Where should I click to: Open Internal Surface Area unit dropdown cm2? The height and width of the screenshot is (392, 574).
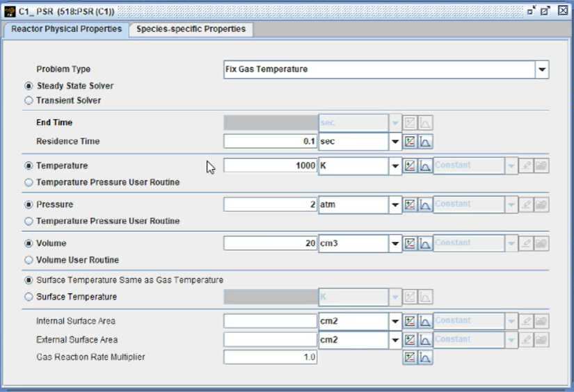point(395,321)
